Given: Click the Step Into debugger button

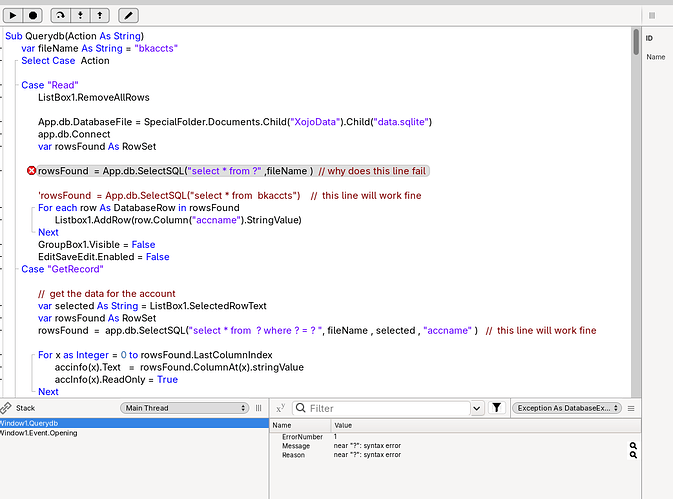Looking at the screenshot, I should [80, 16].
